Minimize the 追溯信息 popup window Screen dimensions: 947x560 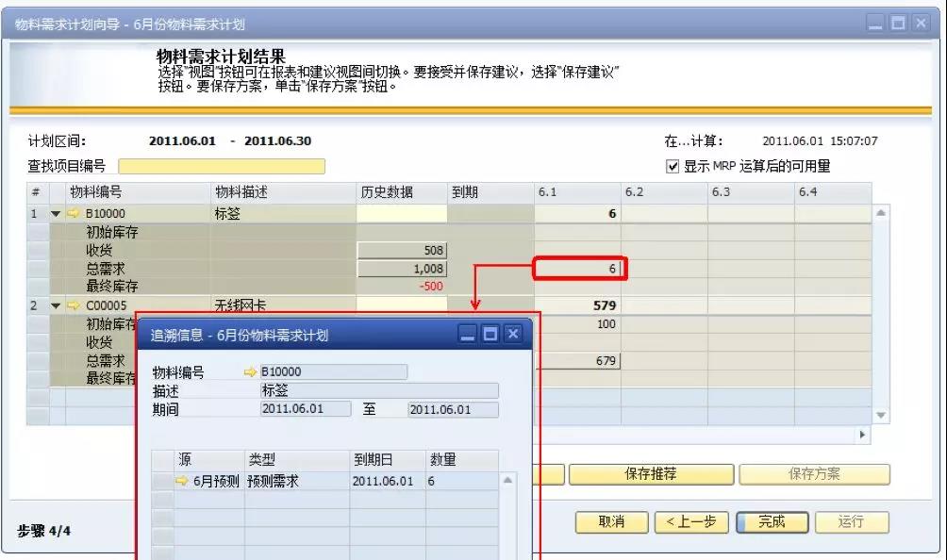(x=469, y=334)
